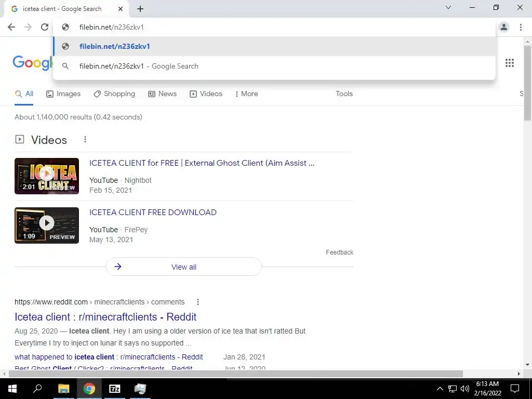Open the three-dot options next to Videos heading
532x399 pixels.
click(85, 139)
